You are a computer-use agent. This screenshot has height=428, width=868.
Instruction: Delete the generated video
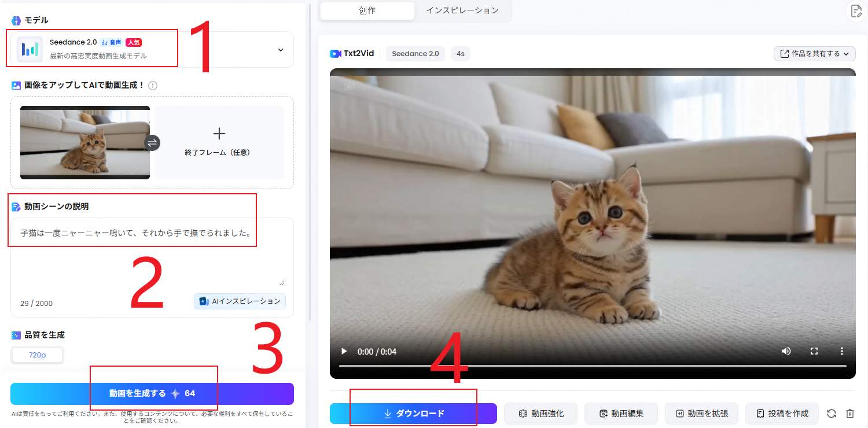pyautogui.click(x=851, y=413)
